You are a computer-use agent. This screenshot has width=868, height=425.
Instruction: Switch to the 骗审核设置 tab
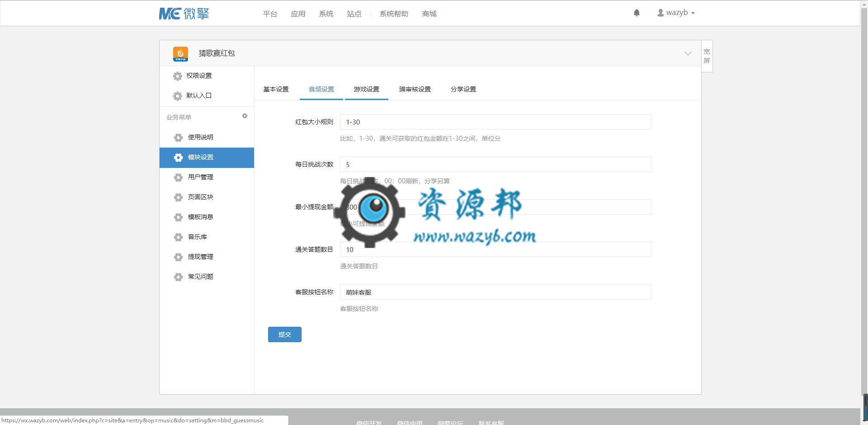(415, 89)
